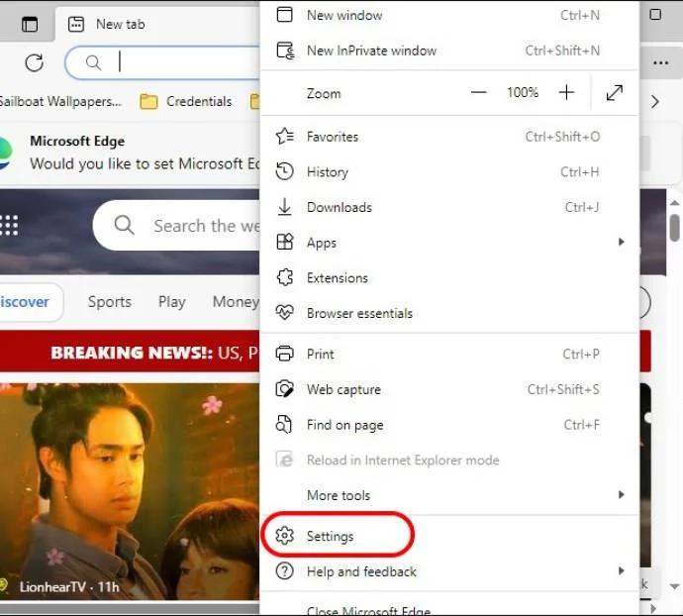This screenshot has width=683, height=616.
Task: Open LionhearTV news story thumbnail
Action: (130, 492)
